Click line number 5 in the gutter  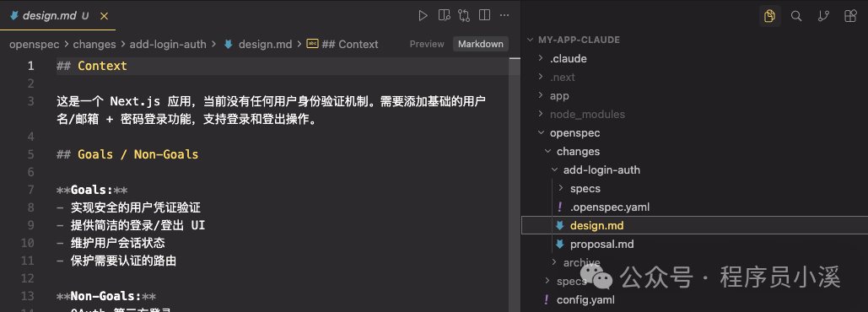point(30,154)
